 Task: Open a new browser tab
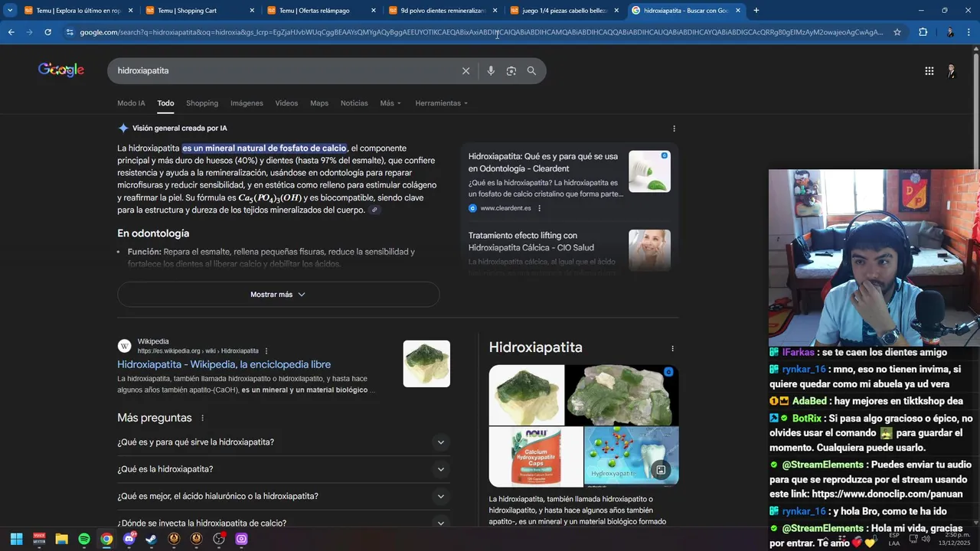click(756, 11)
